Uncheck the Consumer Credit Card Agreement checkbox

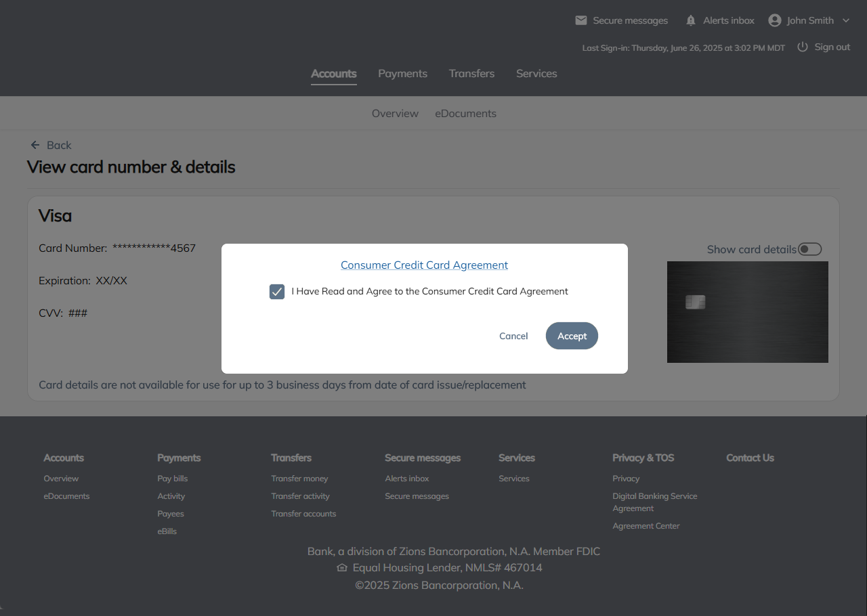pyautogui.click(x=277, y=292)
